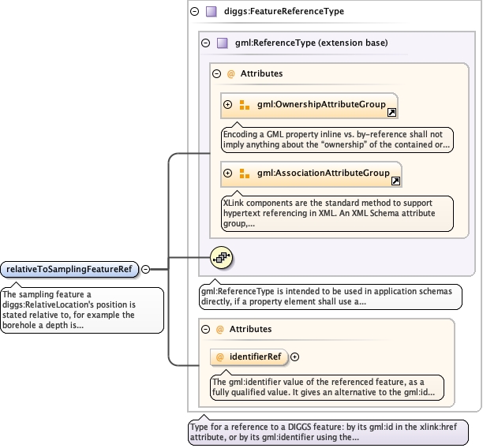Click the 'gml:ReferenceType is intended' annotation
This screenshot has width=483, height=448.
click(x=330, y=297)
